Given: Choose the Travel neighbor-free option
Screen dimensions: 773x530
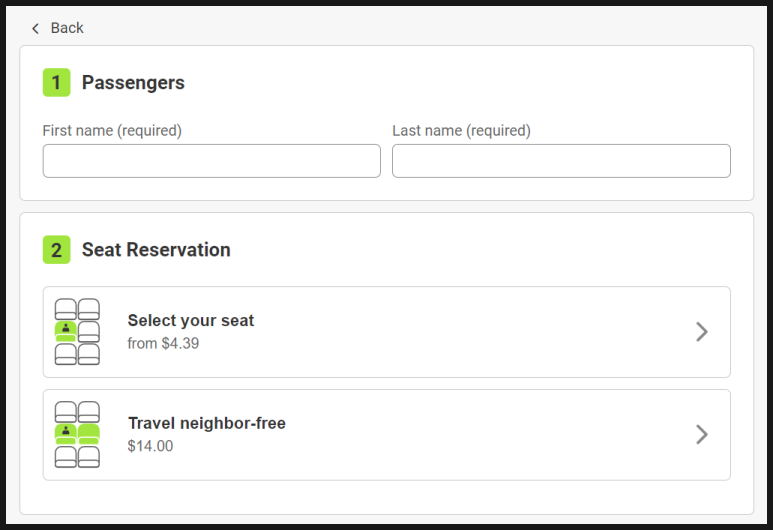Looking at the screenshot, I should 206,424.
